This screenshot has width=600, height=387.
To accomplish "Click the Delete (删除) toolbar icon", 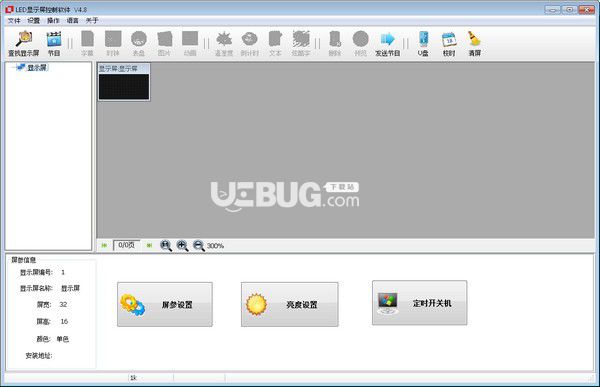I will pos(335,39).
